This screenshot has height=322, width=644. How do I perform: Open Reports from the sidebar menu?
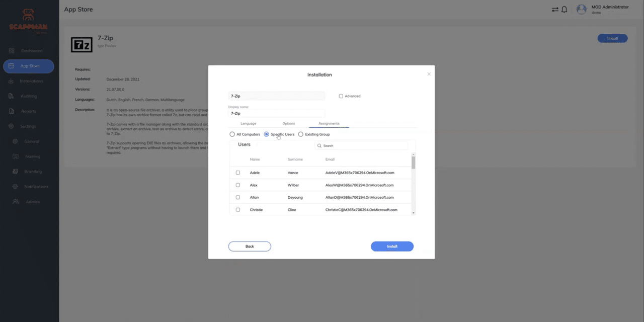(29, 111)
